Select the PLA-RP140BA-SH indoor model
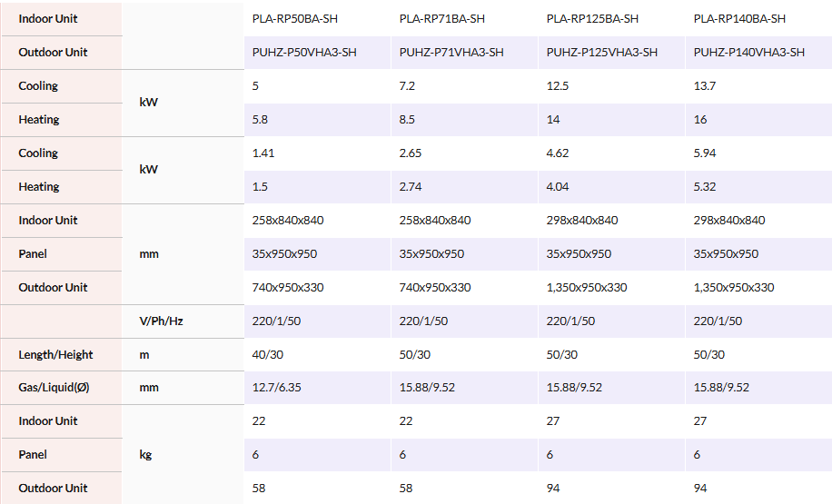Screen dimensions: 832x504 click(739, 19)
